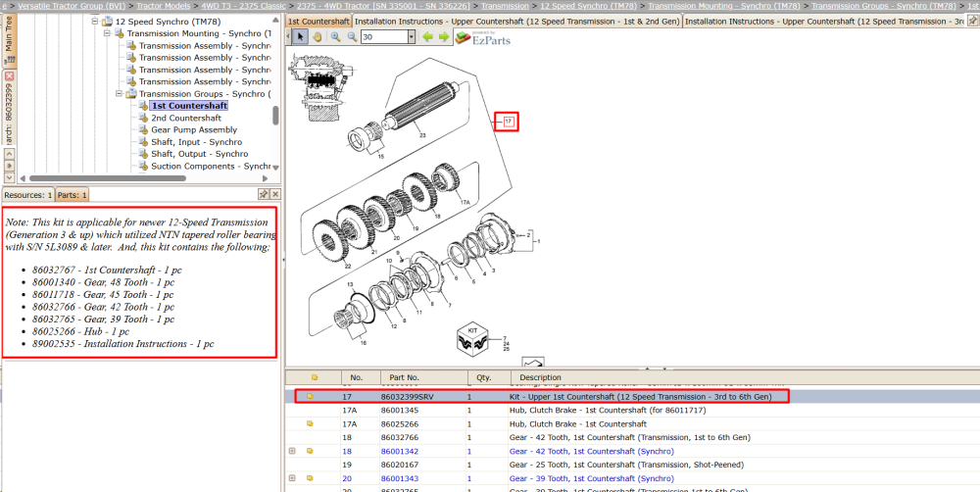
Task: Open Tractor Models breadcrumb link
Action: pos(165,6)
